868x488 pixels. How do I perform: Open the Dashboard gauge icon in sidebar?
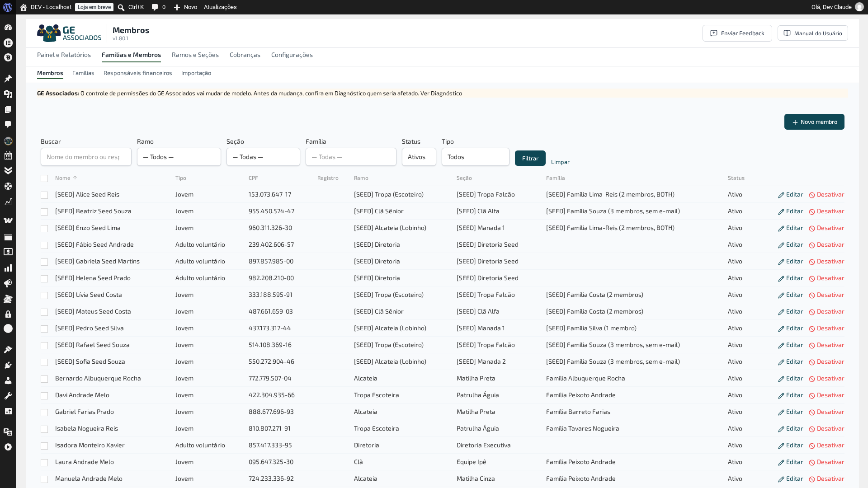tap(8, 28)
